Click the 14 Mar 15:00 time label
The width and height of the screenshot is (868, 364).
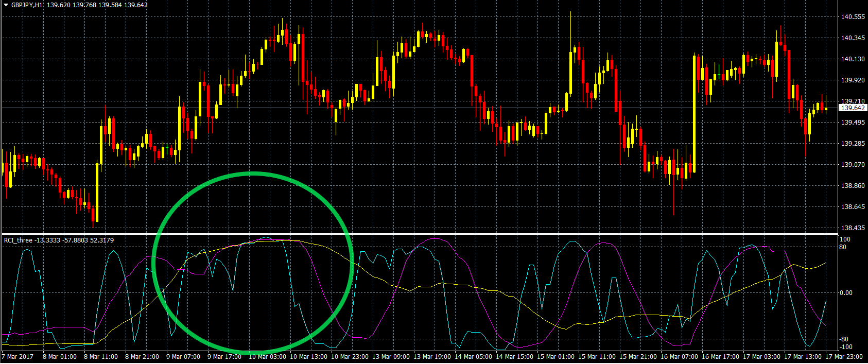tap(514, 357)
